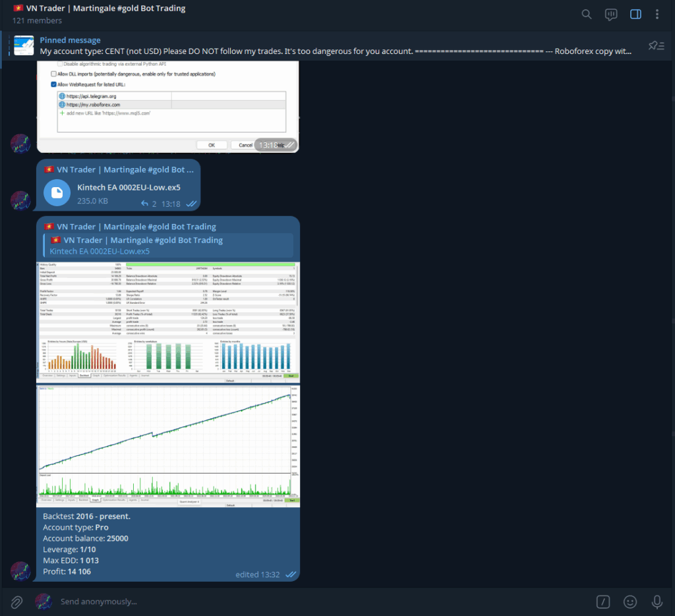Open the chat search magnifier icon
Viewport: 675px width, 616px height.
point(587,14)
